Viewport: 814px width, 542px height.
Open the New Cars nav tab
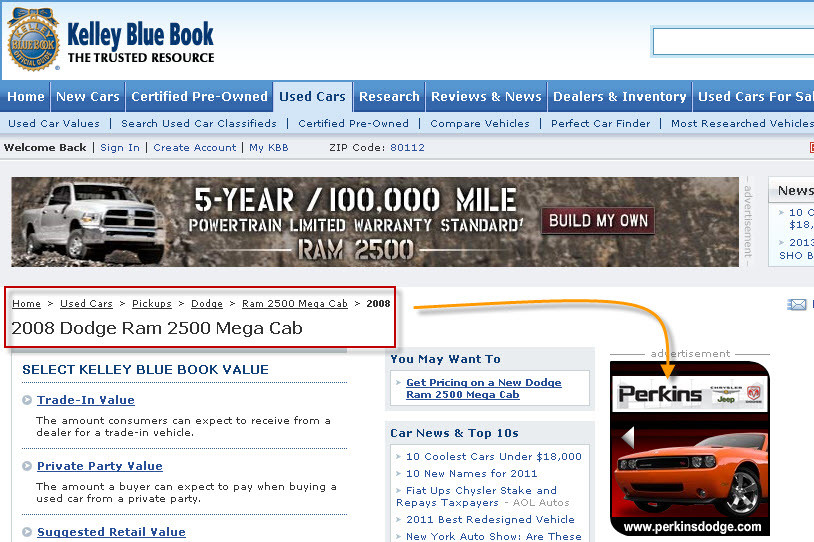(88, 97)
